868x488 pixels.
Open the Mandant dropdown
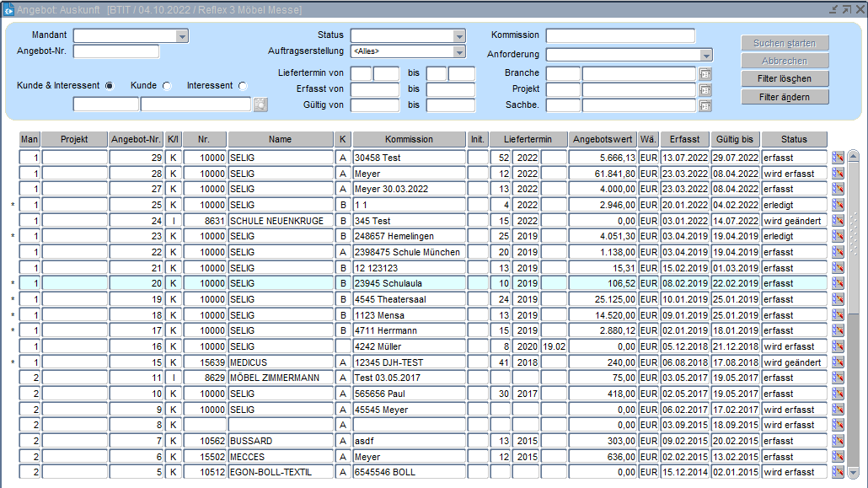coord(182,36)
